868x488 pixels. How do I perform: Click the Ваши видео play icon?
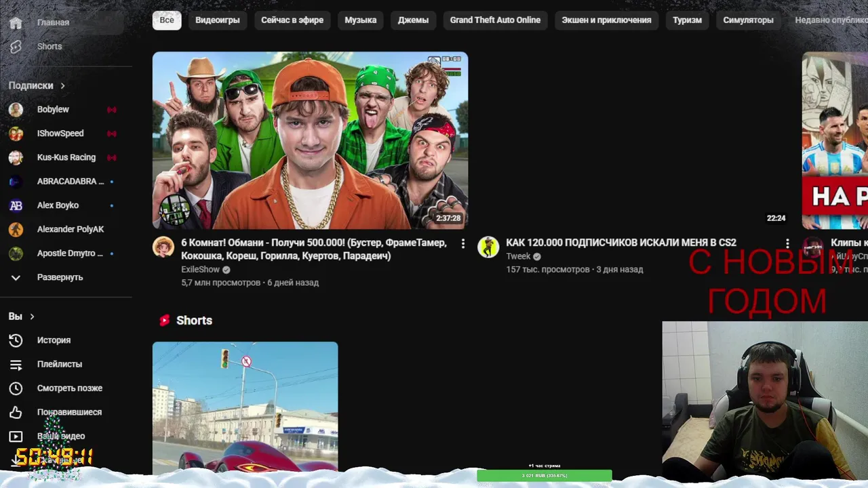[x=16, y=436]
